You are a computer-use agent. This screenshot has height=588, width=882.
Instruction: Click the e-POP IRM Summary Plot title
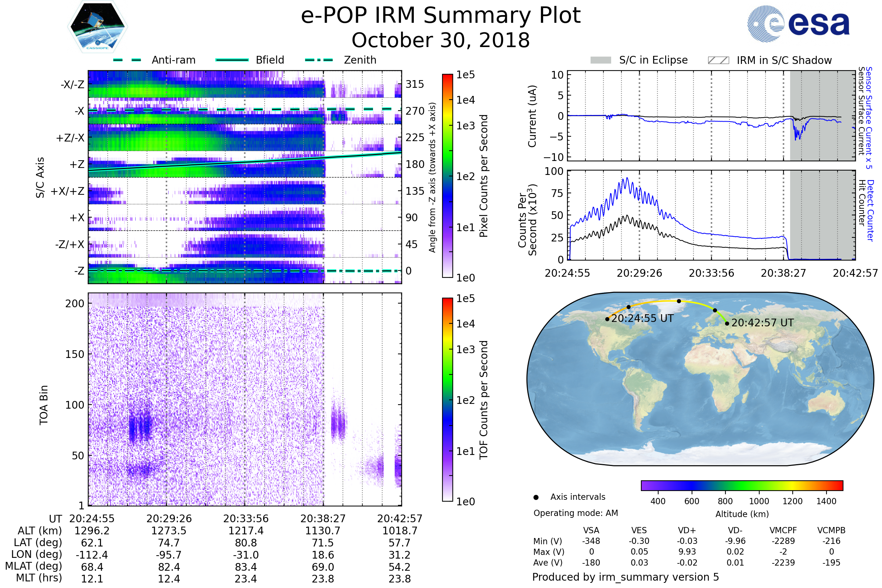click(441, 16)
